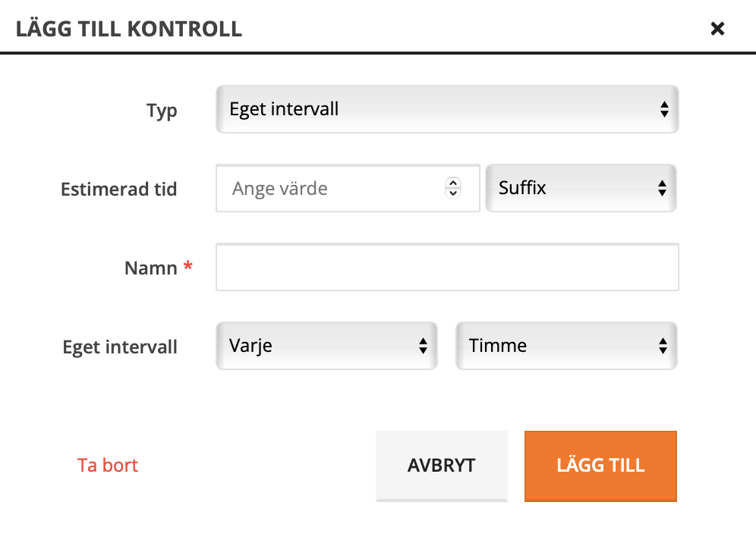Click the Eget intervall row label
The width and height of the screenshot is (756, 543).
pos(120,347)
